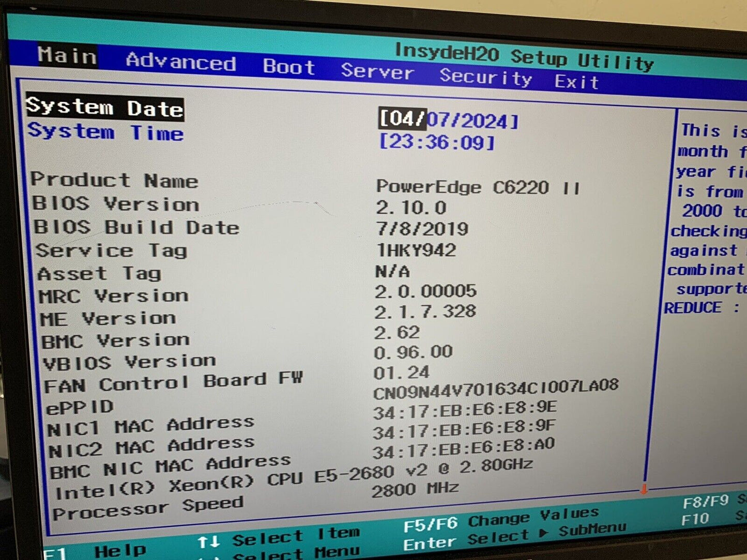Click the Enter Select SubMenu hint
Viewport: 747px width, 560px height.
[514, 537]
